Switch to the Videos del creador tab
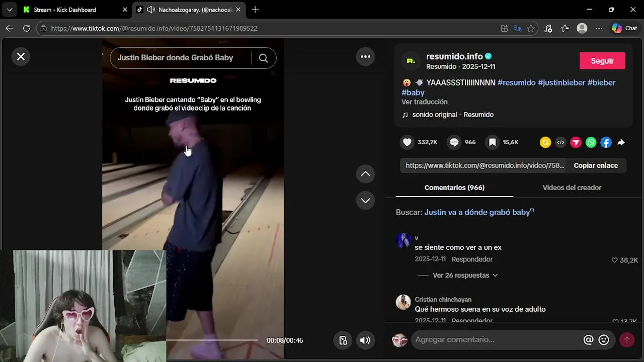The width and height of the screenshot is (644, 362). (572, 188)
